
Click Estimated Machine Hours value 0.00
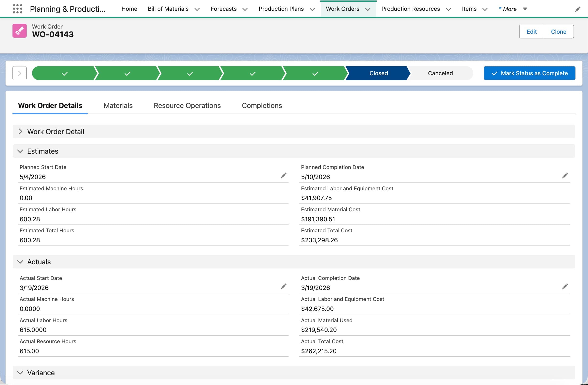point(26,198)
